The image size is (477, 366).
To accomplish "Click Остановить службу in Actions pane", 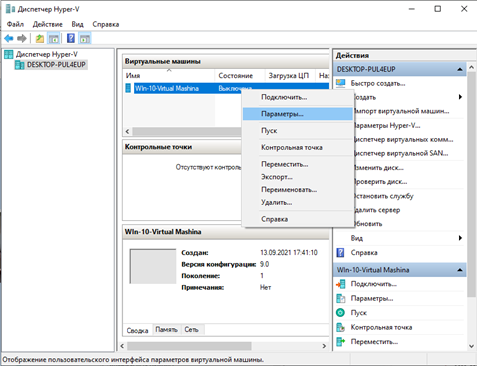I will pyautogui.click(x=383, y=196).
